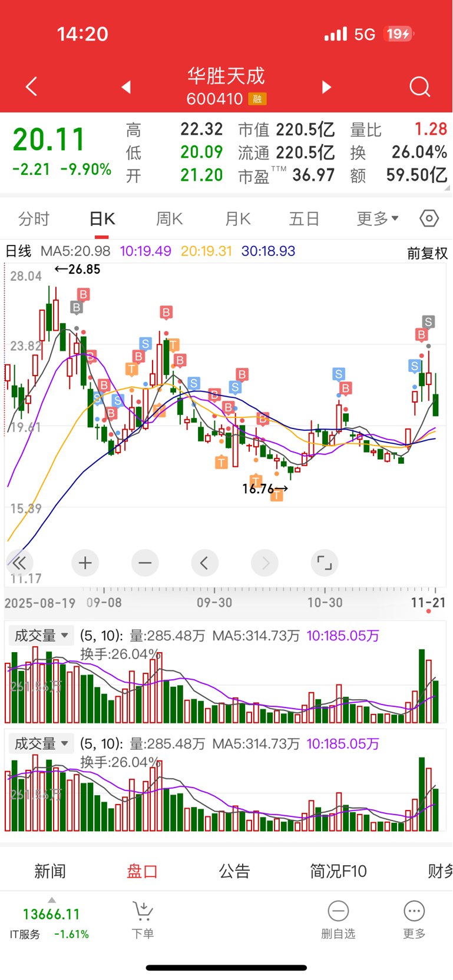Open the second 成交量 indicator dropdown
Viewport: 453px width, 980px height.
pos(41,743)
